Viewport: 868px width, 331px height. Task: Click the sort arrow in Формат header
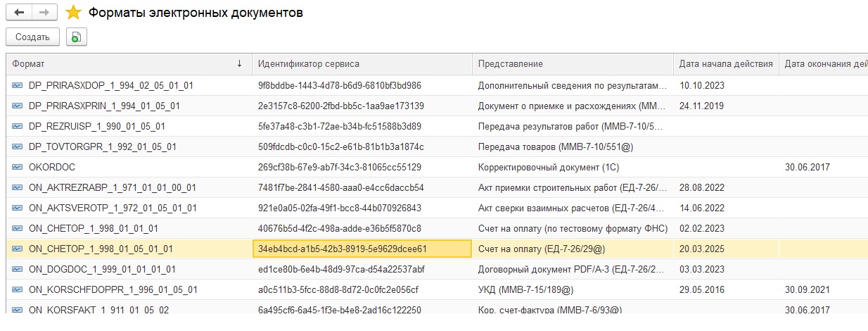239,63
